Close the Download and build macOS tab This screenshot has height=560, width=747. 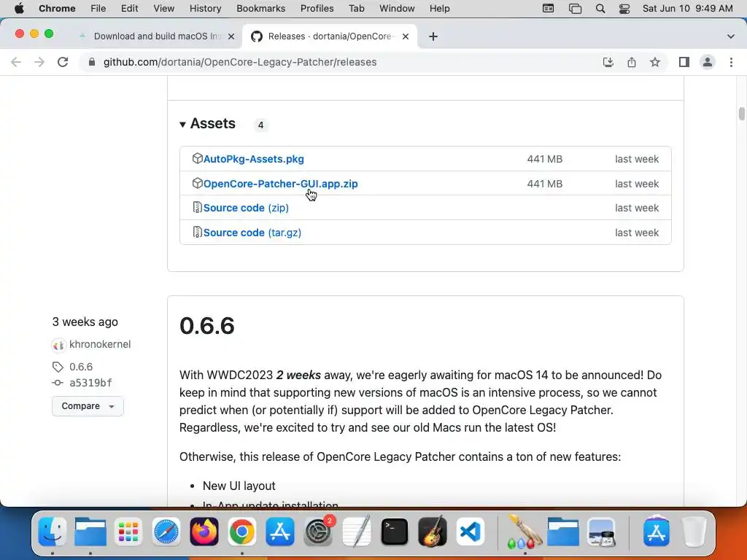click(x=231, y=36)
